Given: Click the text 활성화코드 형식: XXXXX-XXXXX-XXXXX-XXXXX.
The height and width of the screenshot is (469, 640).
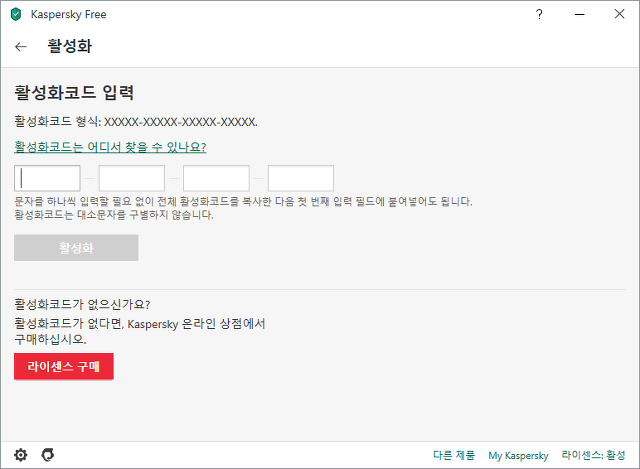Looking at the screenshot, I should tap(136, 122).
